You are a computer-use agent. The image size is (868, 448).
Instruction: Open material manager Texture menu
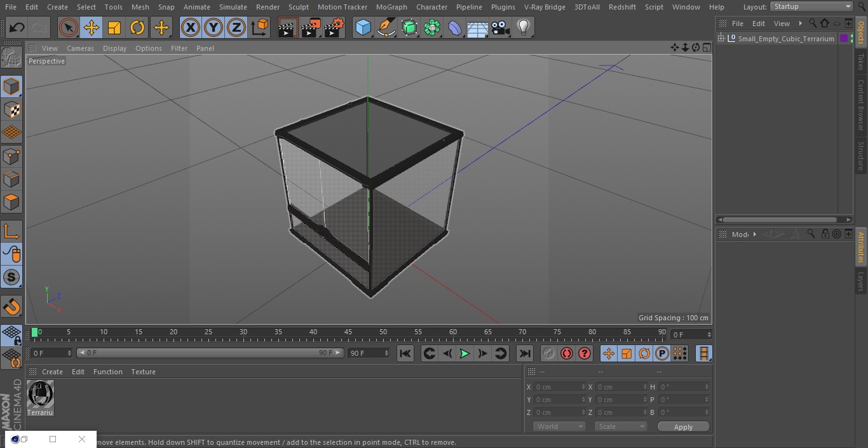point(144,372)
